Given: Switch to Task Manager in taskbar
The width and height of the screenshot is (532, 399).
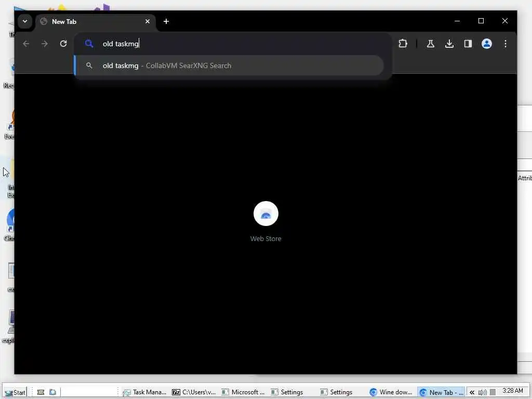Looking at the screenshot, I should pyautogui.click(x=144, y=392).
